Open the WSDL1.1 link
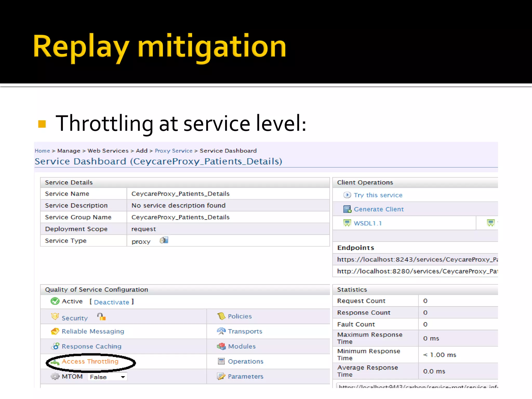 click(x=368, y=223)
